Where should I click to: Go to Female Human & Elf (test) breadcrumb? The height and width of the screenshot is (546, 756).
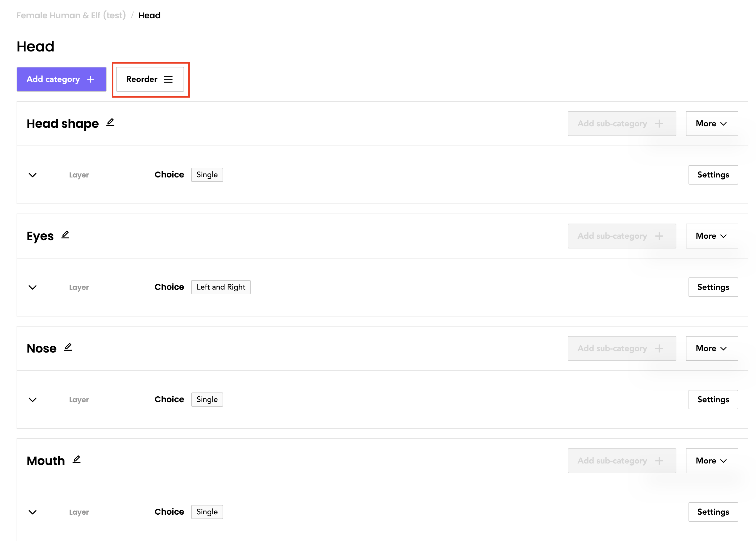pos(71,15)
